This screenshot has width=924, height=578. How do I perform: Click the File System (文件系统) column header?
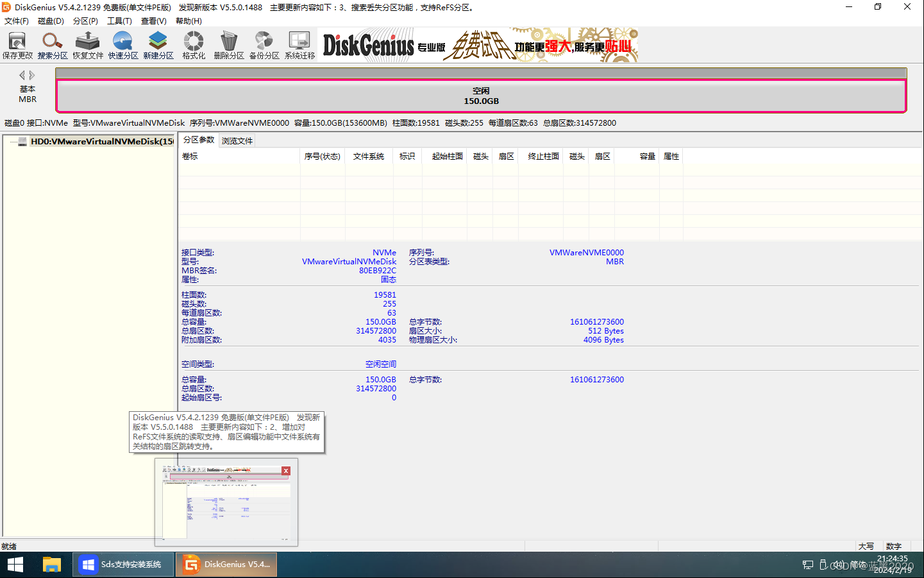(x=369, y=157)
